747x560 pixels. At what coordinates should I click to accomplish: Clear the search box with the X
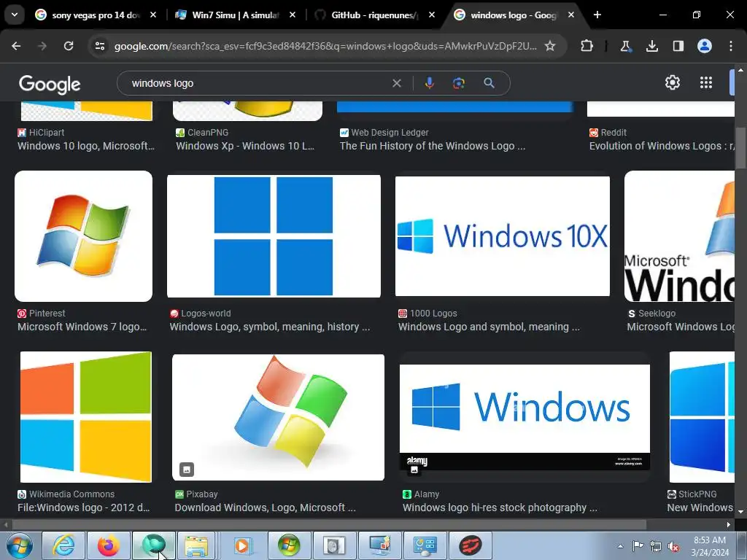coord(396,83)
